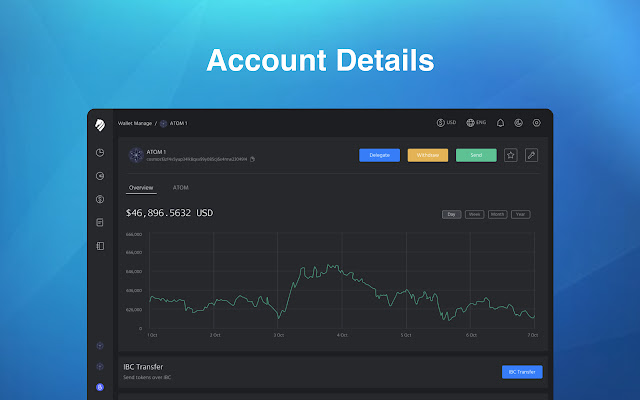Open settings gear in the top bar

(x=537, y=123)
